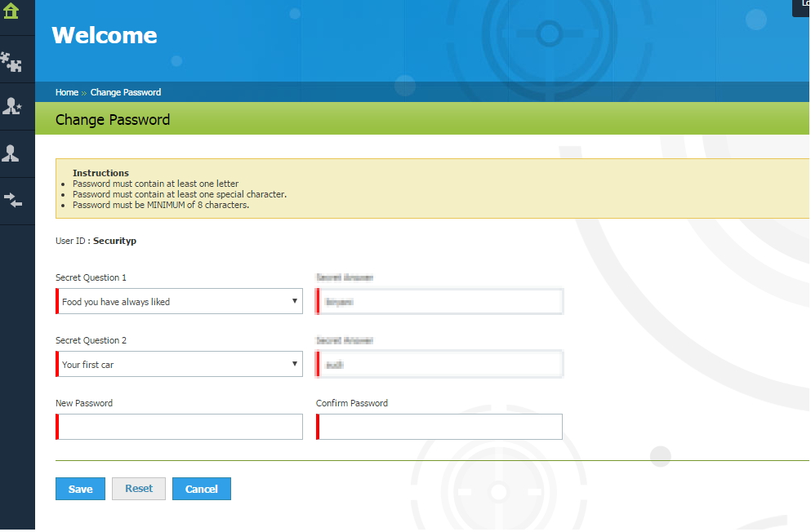
Task: Select Change Password breadcrumb item
Action: (126, 93)
